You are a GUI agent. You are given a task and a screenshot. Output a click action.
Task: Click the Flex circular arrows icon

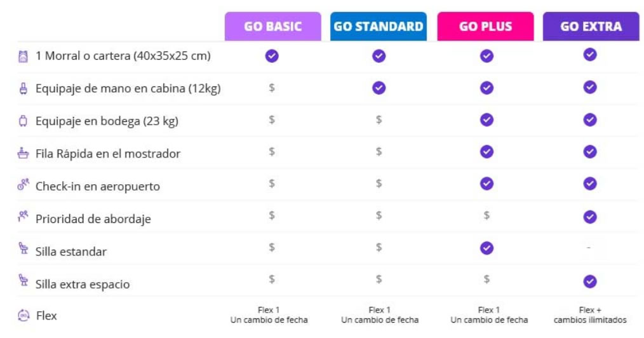tap(23, 315)
